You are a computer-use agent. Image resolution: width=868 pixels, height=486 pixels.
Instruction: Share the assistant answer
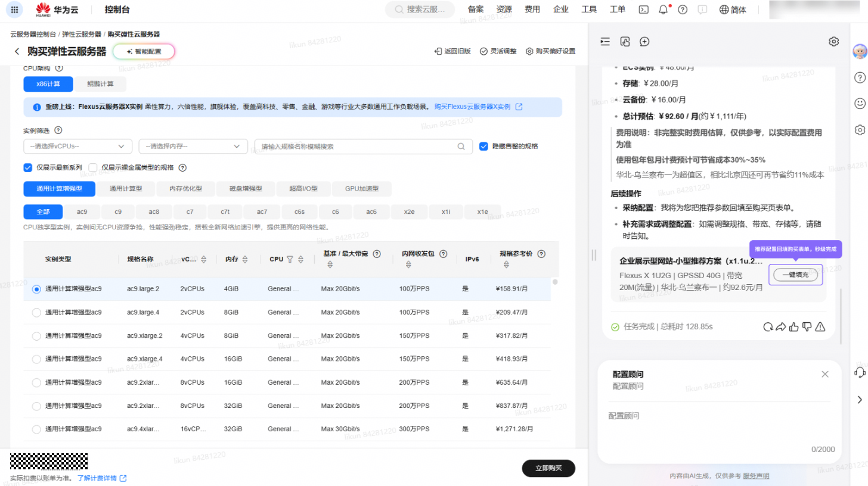(x=780, y=326)
